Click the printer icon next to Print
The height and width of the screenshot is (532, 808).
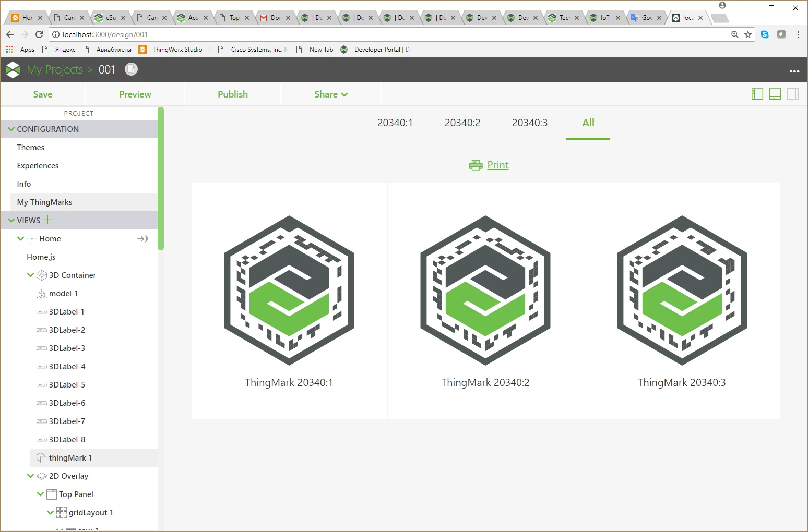[x=476, y=165]
